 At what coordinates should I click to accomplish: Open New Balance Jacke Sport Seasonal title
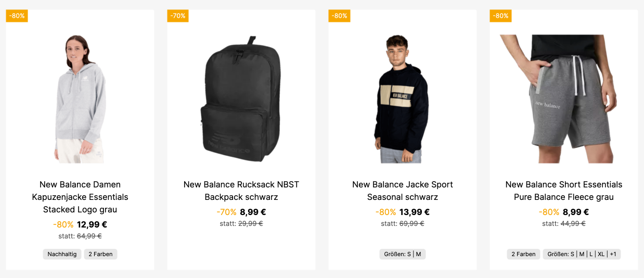click(x=403, y=191)
